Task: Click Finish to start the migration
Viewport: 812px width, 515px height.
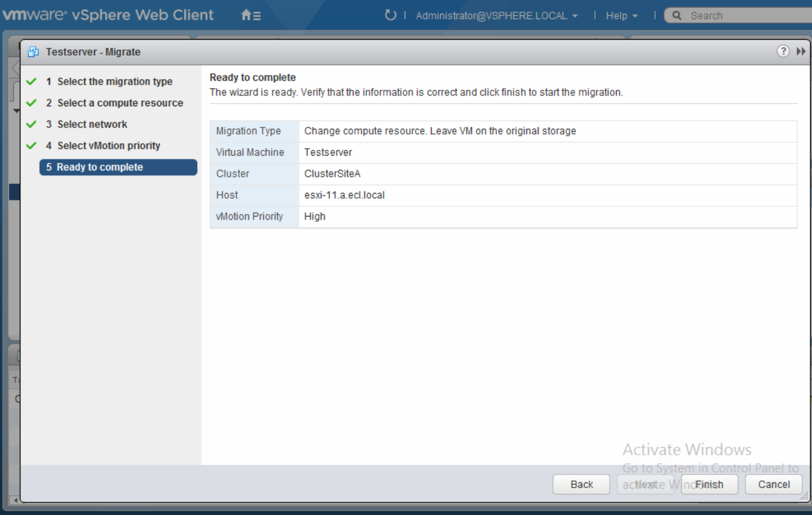Action: [709, 484]
